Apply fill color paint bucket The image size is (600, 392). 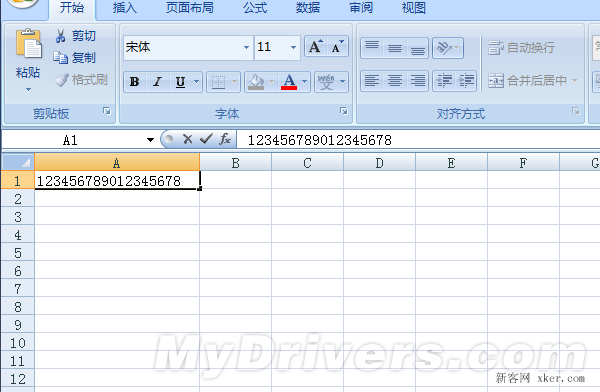[256, 82]
